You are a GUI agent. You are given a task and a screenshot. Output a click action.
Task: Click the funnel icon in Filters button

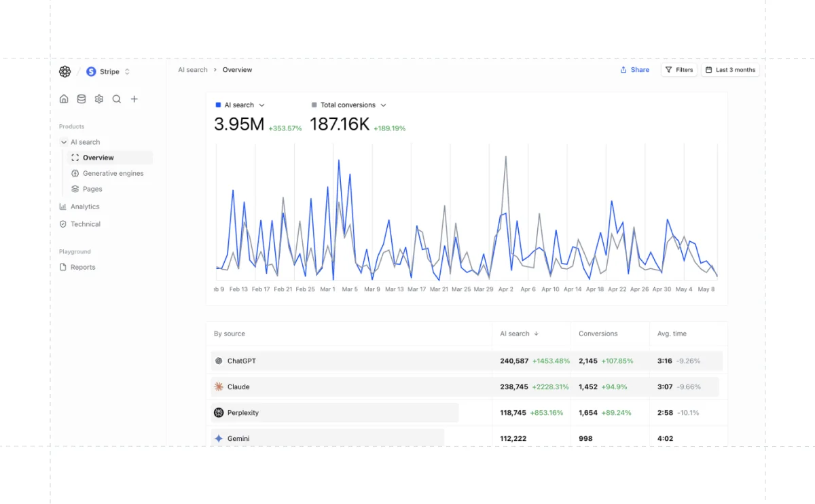coord(669,70)
